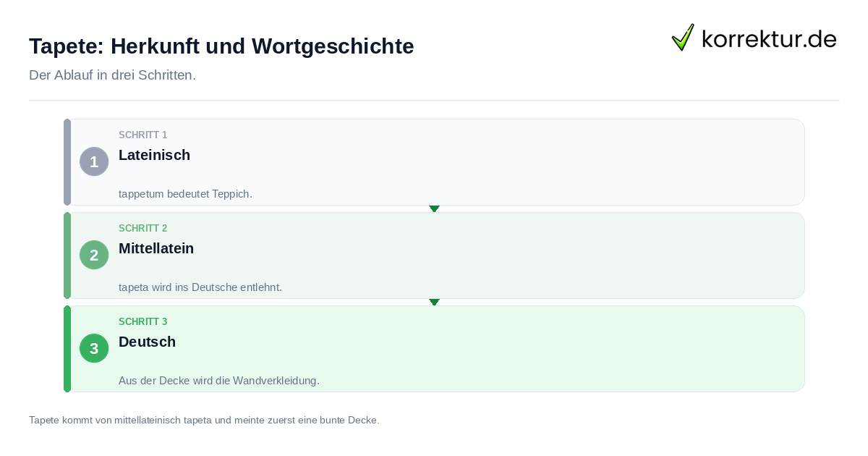This screenshot has width=868, height=456.
Task: Click the 'Lateinisch' step title
Action: [x=154, y=155]
